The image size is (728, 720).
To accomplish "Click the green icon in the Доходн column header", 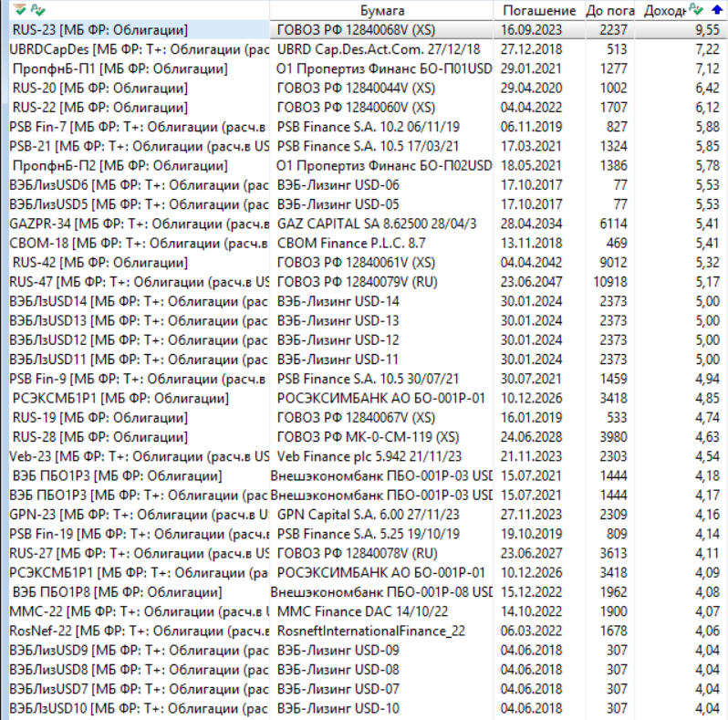I will [698, 10].
